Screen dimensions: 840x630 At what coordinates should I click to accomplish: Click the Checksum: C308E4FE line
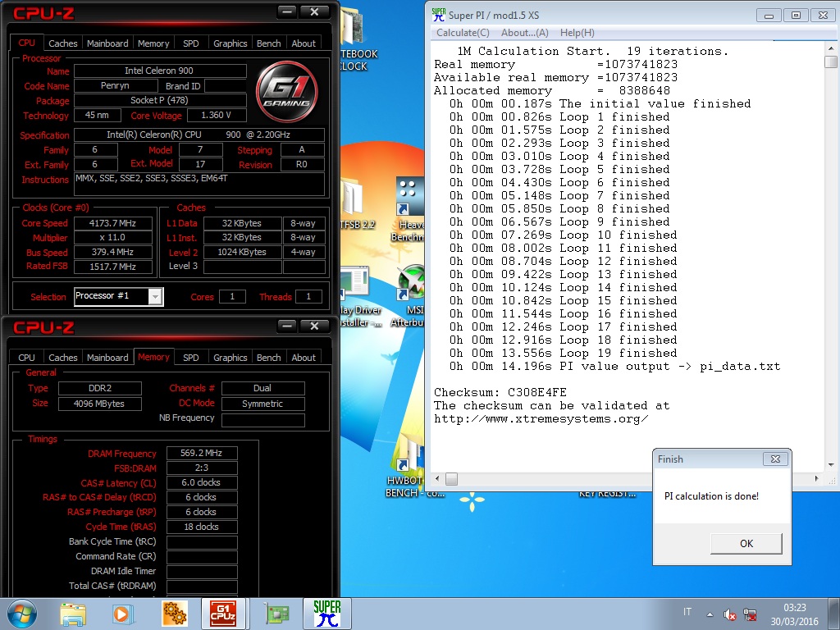click(x=500, y=392)
